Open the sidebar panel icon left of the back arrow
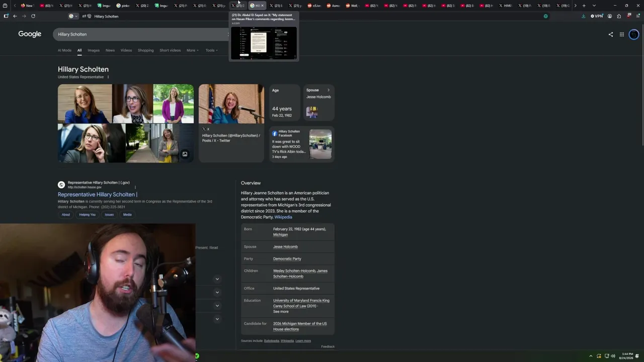 (6, 16)
